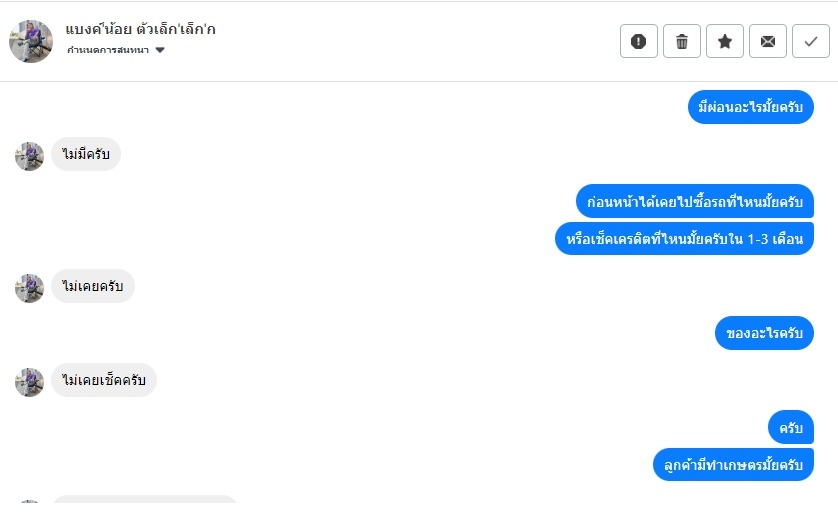This screenshot has height=513, width=838.
Task: Click the ลูกค้ามีทำเกษตรมั้ยครับ message bubble
Action: 733,464
